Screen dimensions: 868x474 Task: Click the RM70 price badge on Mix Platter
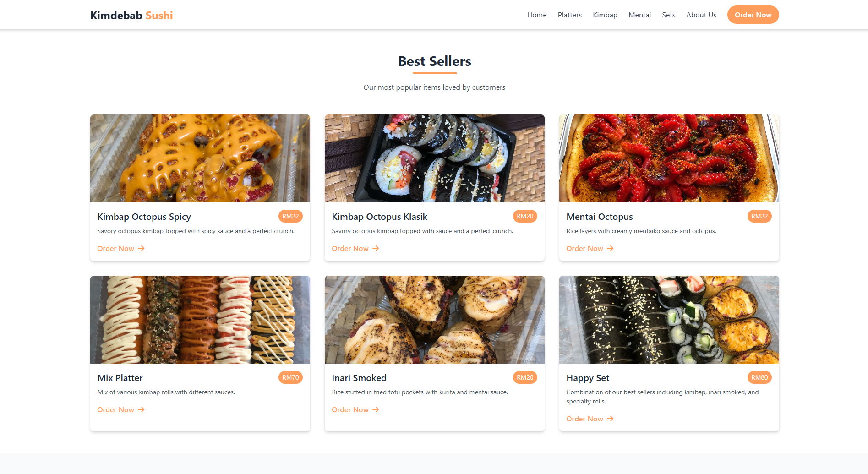[x=290, y=377]
